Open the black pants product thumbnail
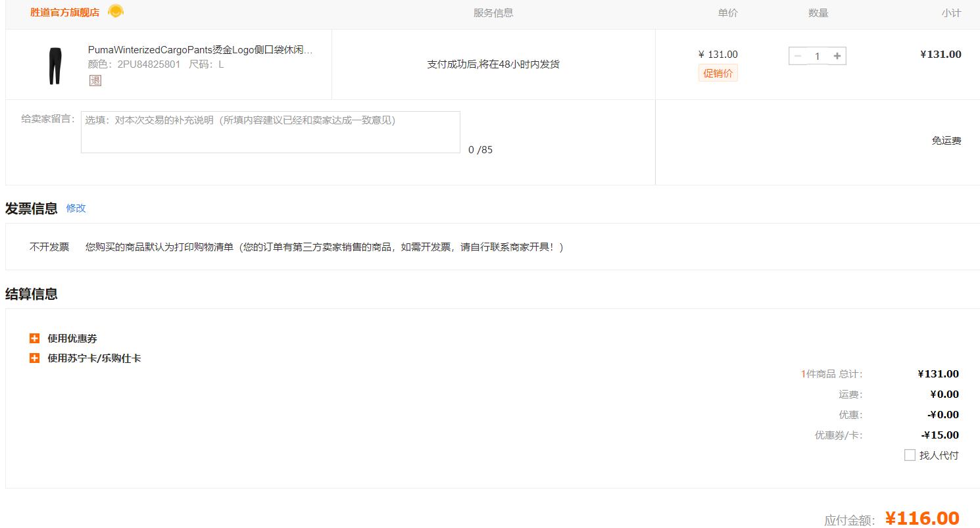This screenshot has width=980, height=528. pyautogui.click(x=55, y=66)
